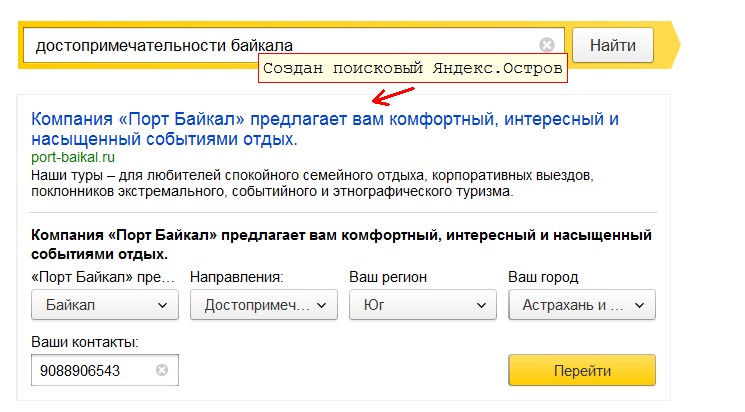The image size is (745, 412).
Task: Select the Ваш город label
Action: pos(543,277)
